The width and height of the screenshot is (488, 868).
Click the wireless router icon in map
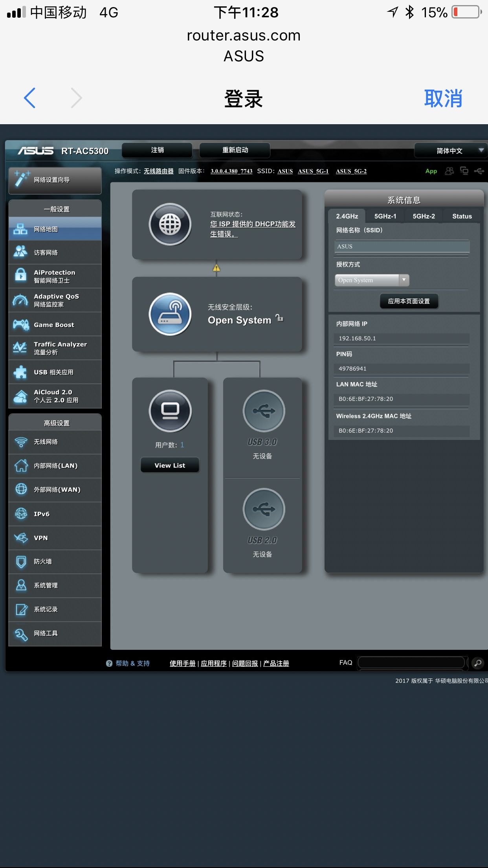(x=170, y=314)
